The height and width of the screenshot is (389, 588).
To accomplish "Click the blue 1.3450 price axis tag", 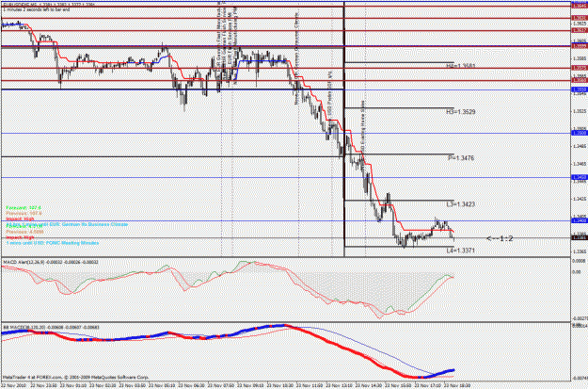I will (579, 177).
